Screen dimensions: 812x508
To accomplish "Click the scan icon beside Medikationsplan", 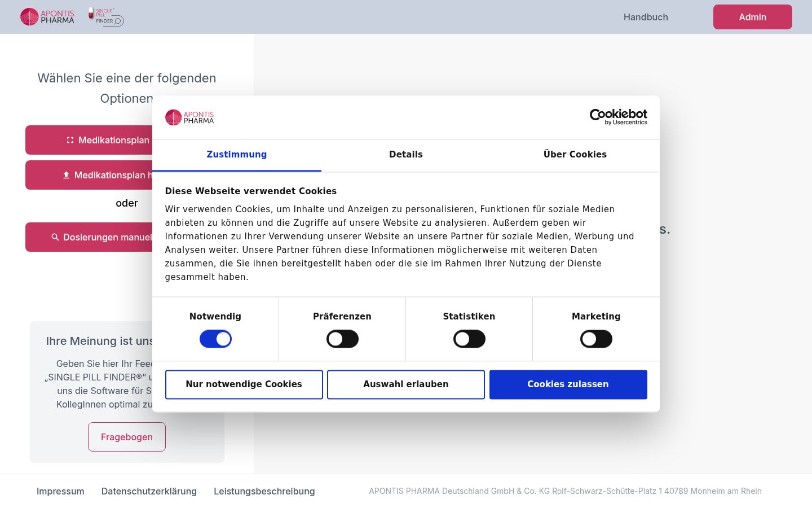I will (x=70, y=140).
